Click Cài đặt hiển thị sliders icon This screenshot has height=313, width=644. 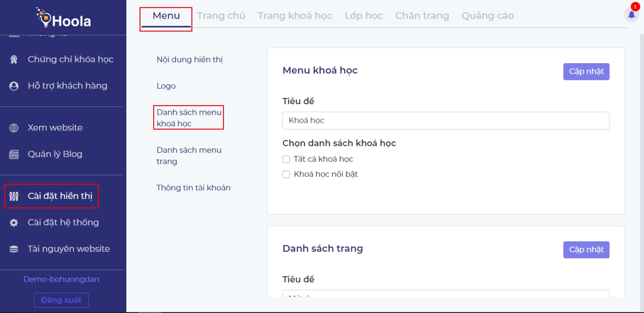pyautogui.click(x=14, y=196)
